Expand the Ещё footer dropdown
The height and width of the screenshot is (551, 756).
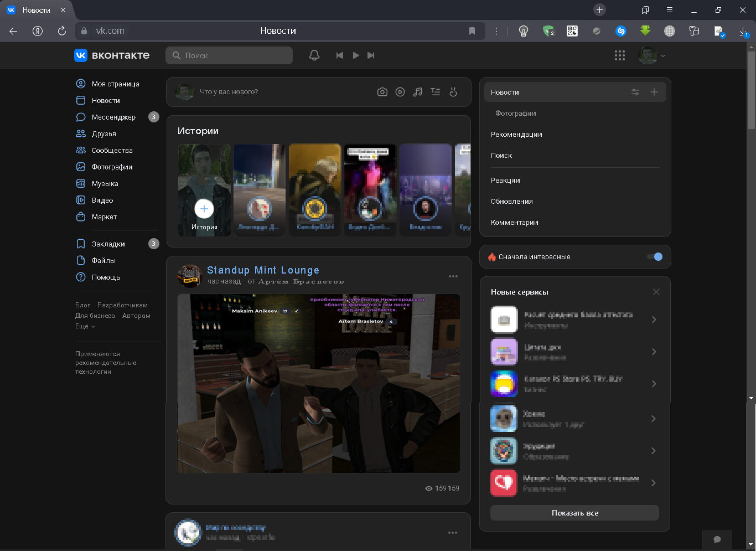(85, 326)
